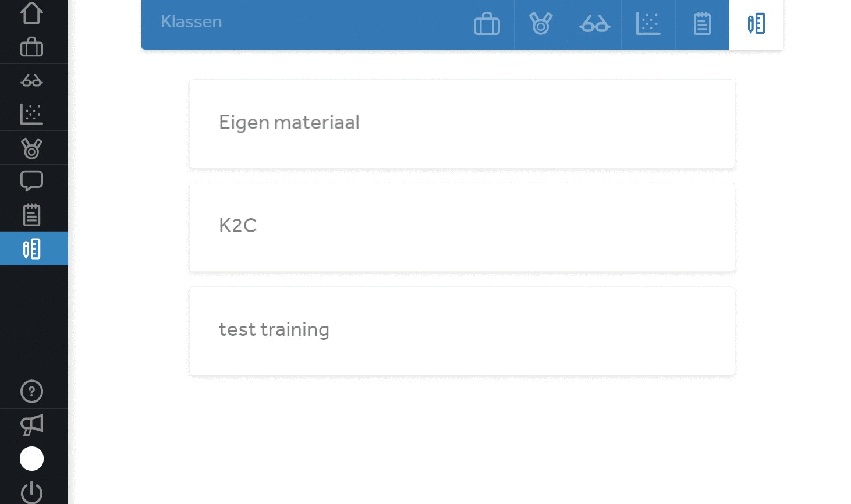Switch to medal tab in Klassen header
Image resolution: width=851 pixels, height=504 pixels.
[541, 24]
